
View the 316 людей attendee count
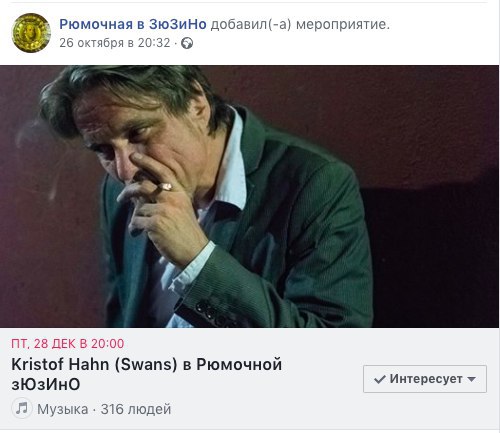[x=136, y=409]
